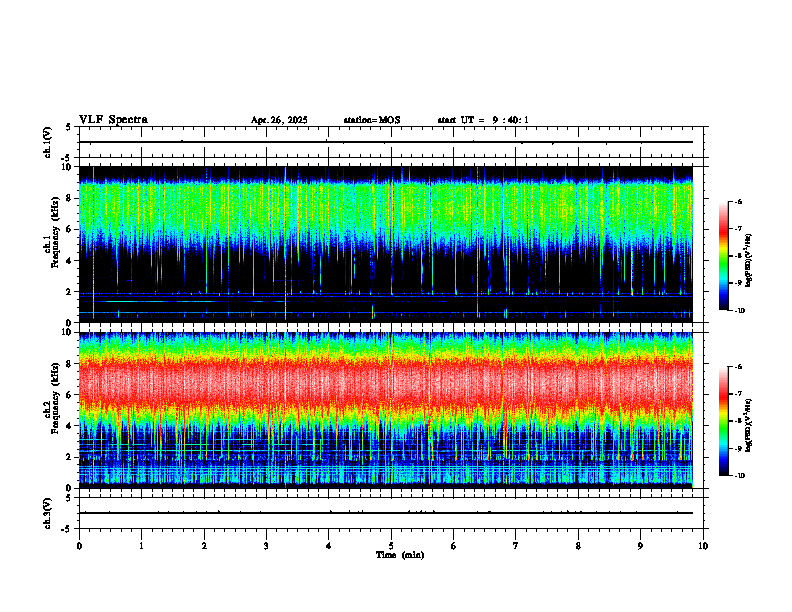Click tick label "1" on the time axis

(141, 546)
